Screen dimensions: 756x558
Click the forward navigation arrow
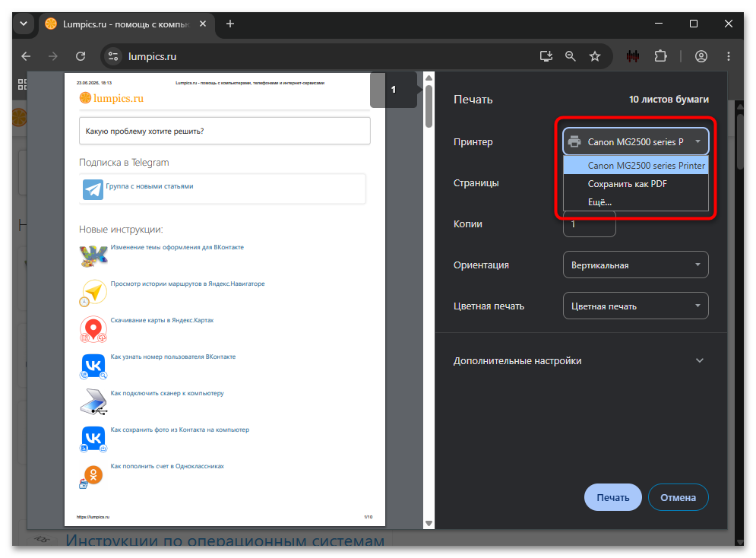[x=53, y=56]
